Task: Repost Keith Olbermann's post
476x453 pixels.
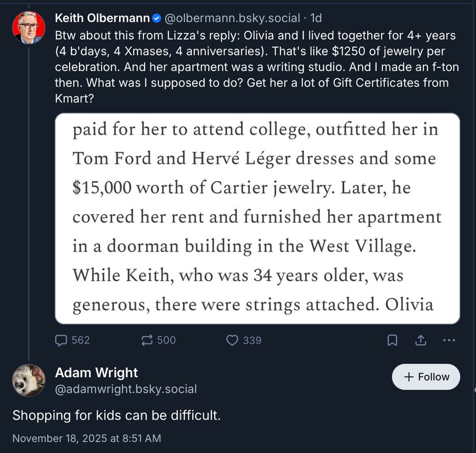Action: pos(147,340)
